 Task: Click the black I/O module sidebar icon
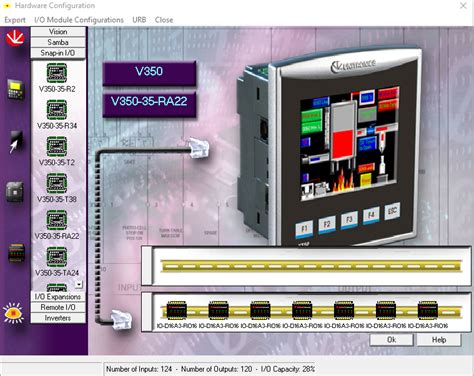click(x=16, y=253)
